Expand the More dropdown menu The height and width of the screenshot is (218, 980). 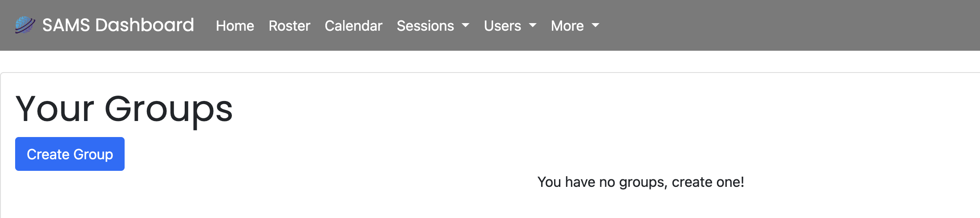[575, 26]
